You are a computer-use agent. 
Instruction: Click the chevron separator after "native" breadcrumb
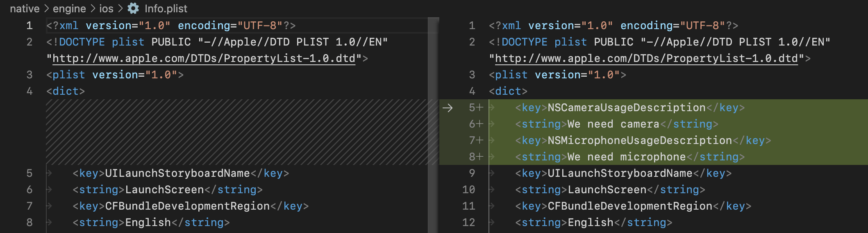click(46, 9)
